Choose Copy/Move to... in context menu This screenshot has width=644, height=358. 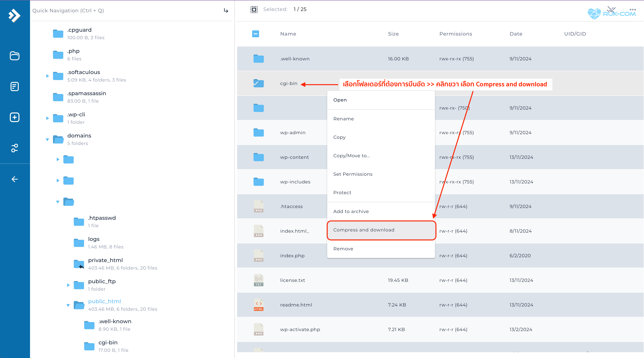click(381, 156)
